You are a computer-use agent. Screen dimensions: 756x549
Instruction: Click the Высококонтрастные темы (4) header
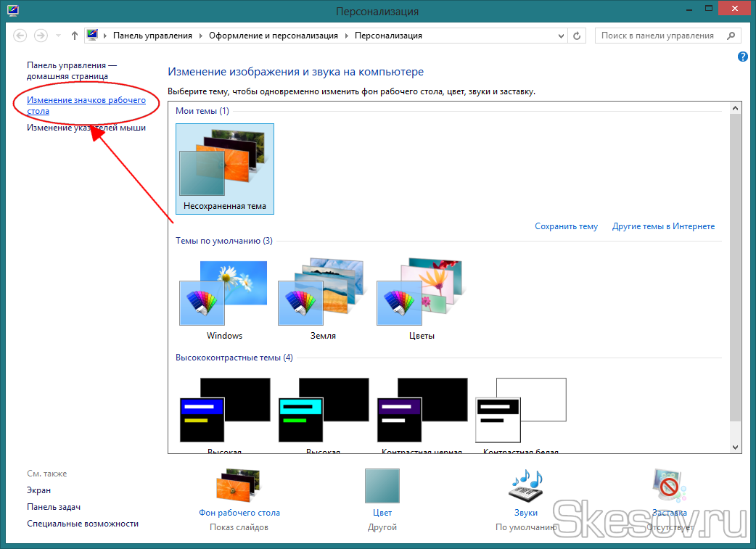pos(234,358)
